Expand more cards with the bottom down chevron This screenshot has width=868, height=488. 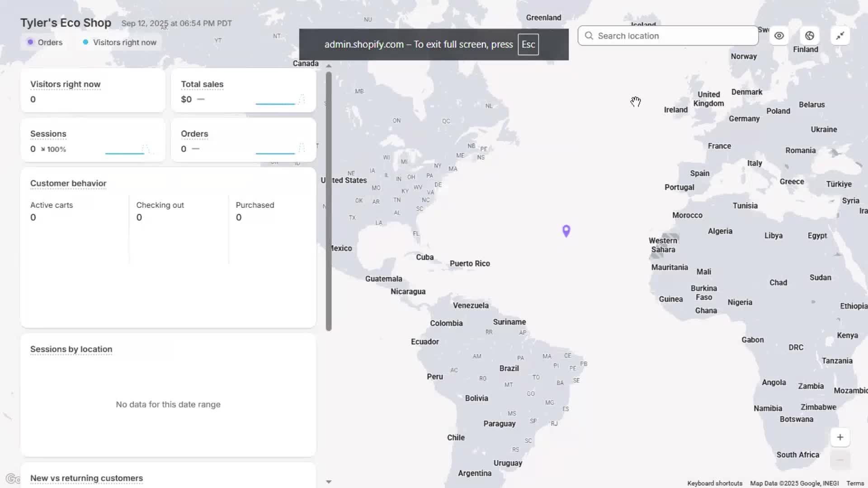[x=329, y=482]
